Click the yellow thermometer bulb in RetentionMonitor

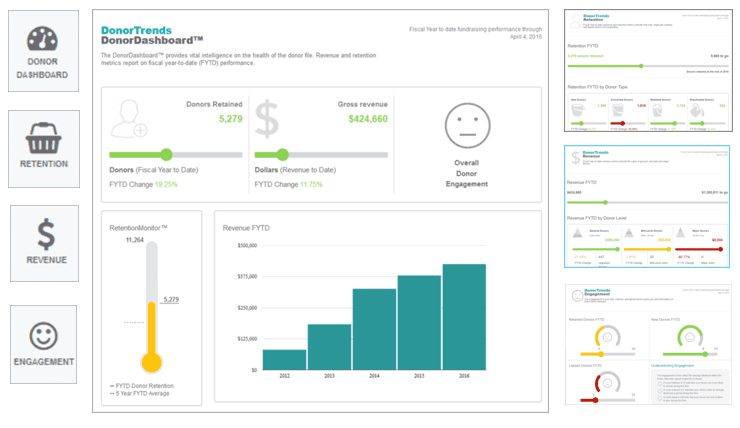pos(151,362)
